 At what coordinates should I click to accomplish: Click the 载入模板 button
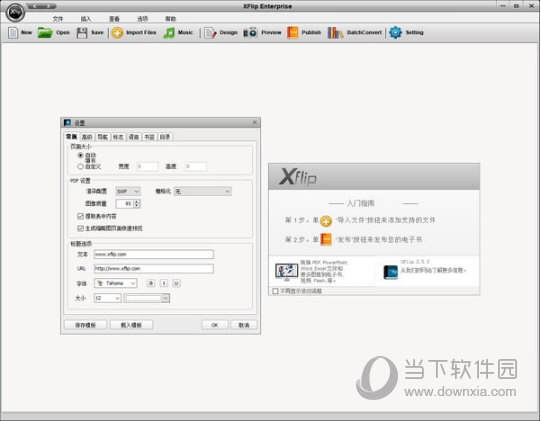click(x=131, y=325)
